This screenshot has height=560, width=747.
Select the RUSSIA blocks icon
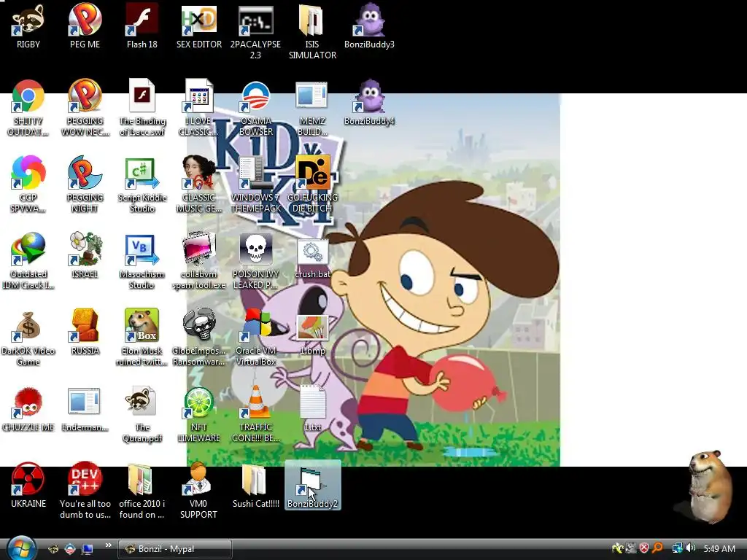tap(85, 332)
